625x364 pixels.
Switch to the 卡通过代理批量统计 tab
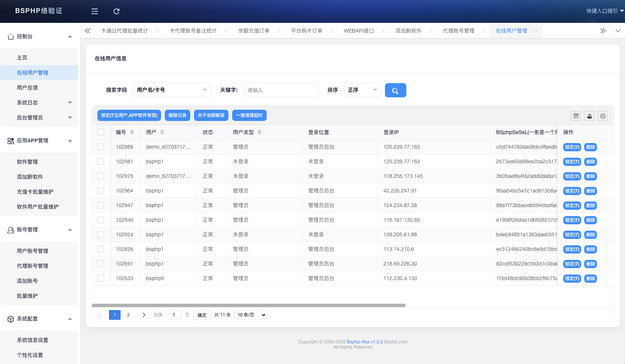125,31
